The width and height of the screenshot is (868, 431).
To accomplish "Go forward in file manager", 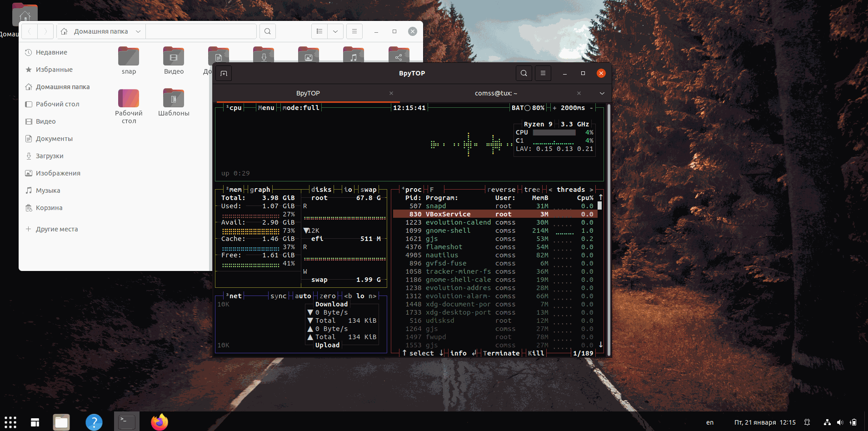I will pyautogui.click(x=45, y=31).
